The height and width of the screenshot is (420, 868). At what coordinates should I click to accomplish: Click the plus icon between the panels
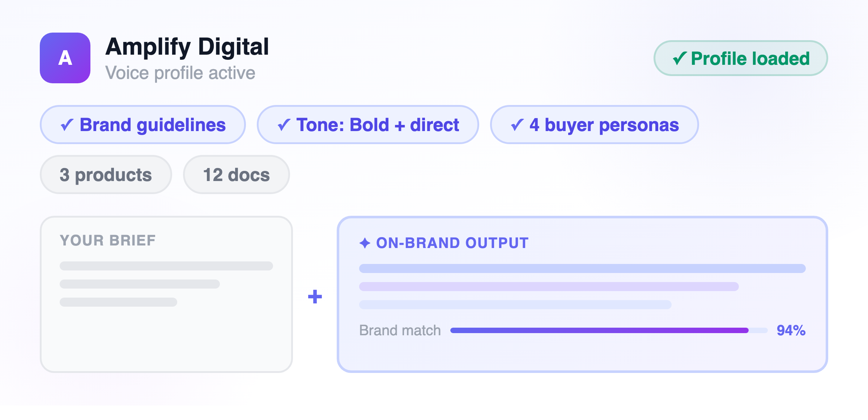coord(315,297)
